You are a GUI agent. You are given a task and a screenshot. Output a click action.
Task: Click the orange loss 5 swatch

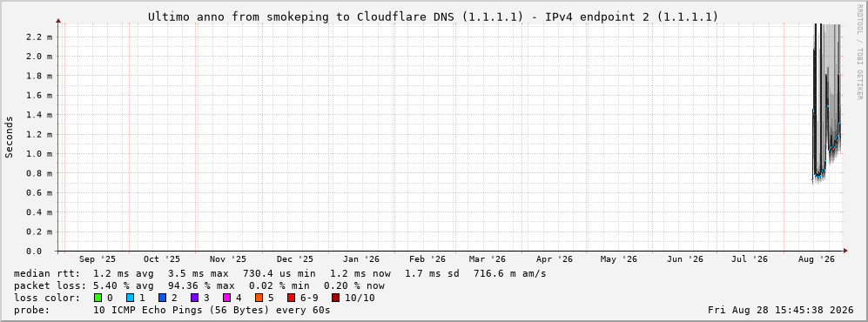(x=259, y=298)
